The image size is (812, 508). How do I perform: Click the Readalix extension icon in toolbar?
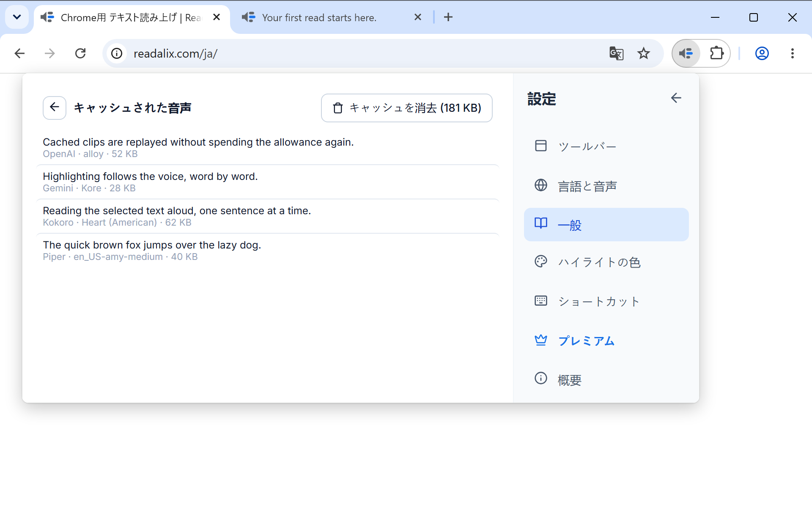[x=686, y=53]
